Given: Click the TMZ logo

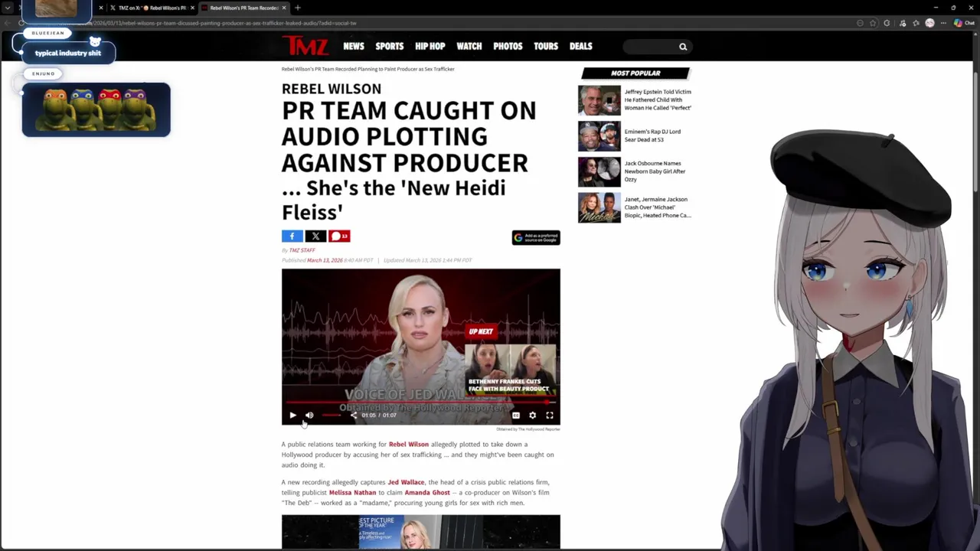Looking at the screenshot, I should click(x=305, y=46).
